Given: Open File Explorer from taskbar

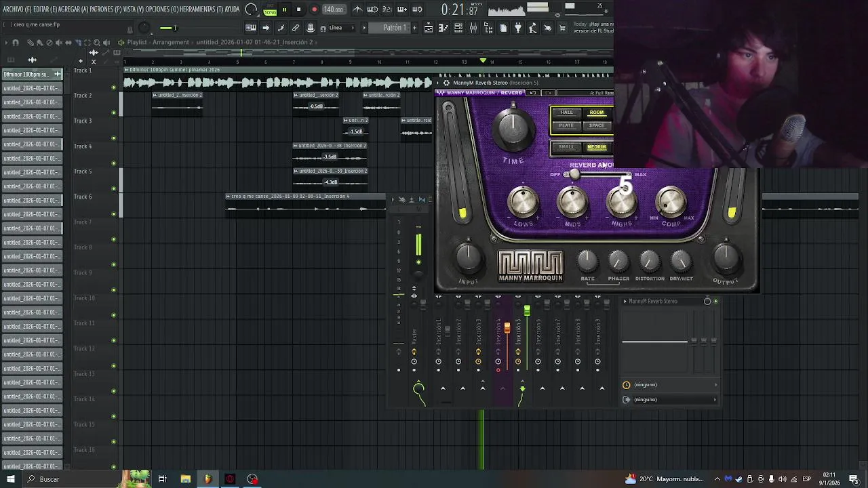Looking at the screenshot, I should point(185,479).
